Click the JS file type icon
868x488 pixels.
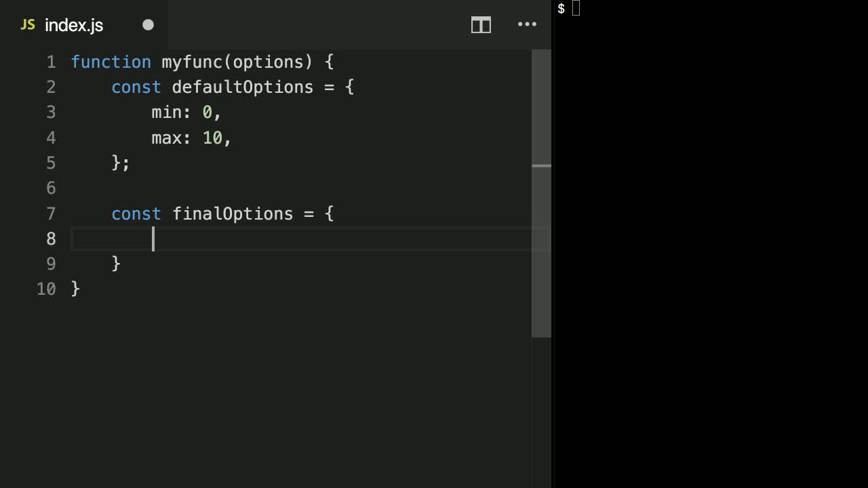coord(28,25)
